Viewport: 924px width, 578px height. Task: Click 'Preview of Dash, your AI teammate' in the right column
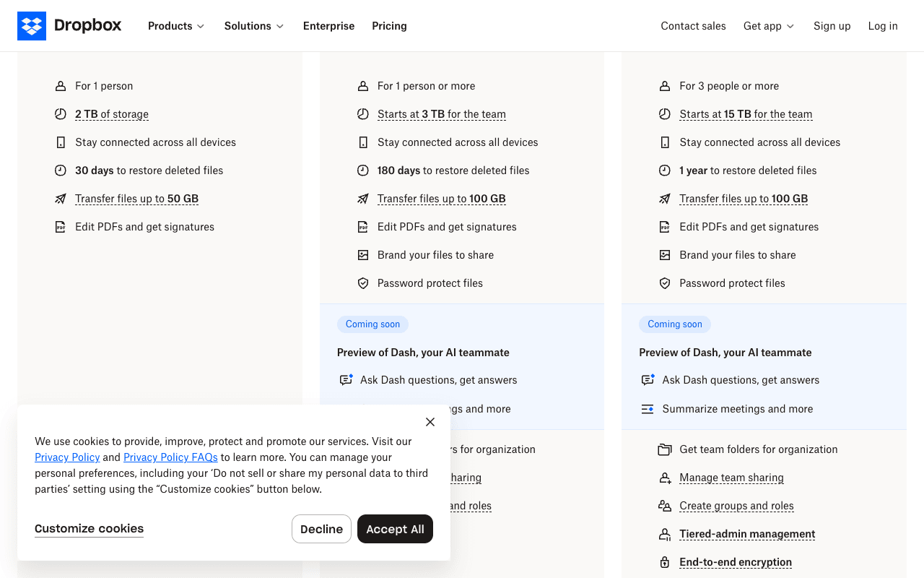(x=725, y=353)
